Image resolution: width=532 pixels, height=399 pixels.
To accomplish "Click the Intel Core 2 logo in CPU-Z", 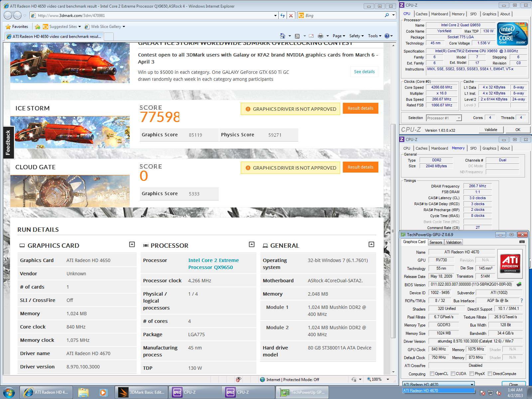I will coord(512,34).
